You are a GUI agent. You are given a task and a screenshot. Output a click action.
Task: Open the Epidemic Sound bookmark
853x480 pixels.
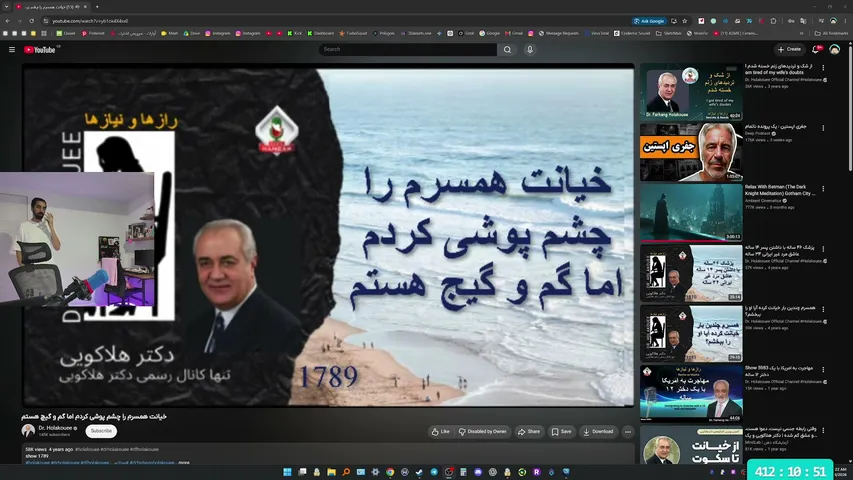pos(632,33)
